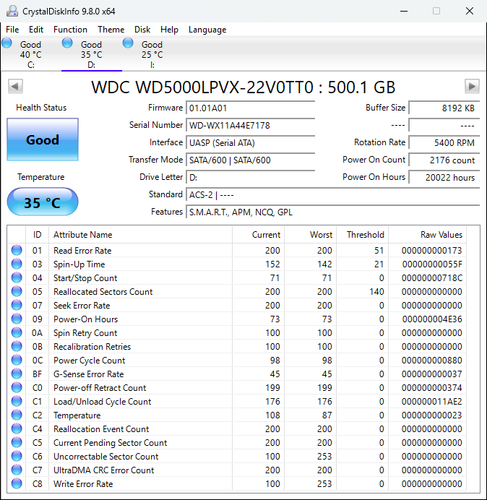Click the Serial Number field
487x500 pixels.
250,125
